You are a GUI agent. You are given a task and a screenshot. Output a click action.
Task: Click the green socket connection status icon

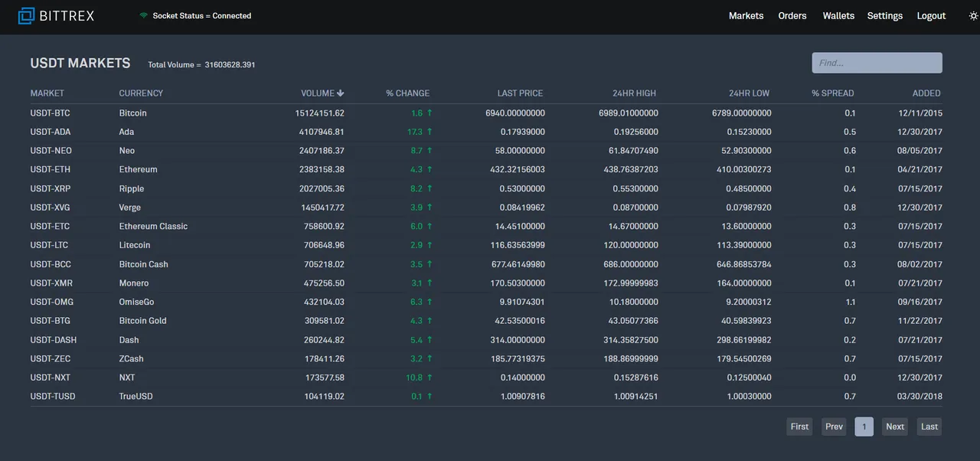click(143, 15)
